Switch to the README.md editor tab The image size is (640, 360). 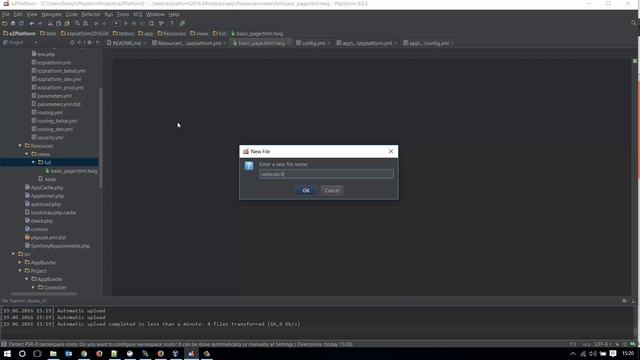point(126,43)
